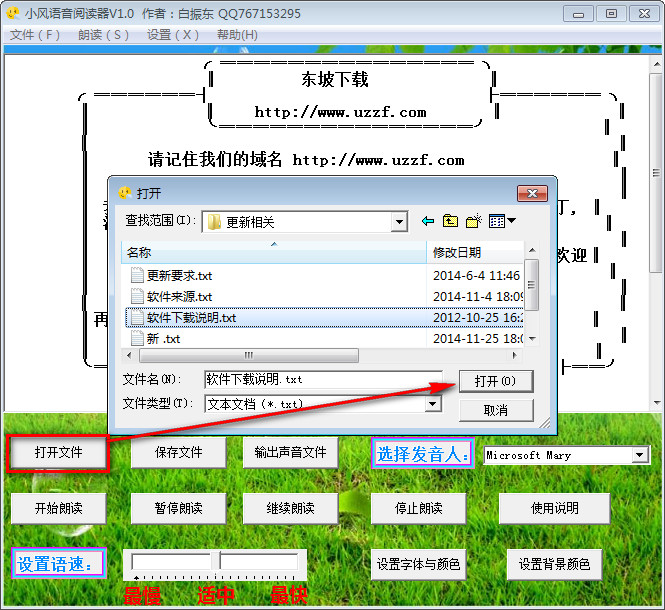
Task: Open 使用说明 usage instructions
Action: point(555,508)
